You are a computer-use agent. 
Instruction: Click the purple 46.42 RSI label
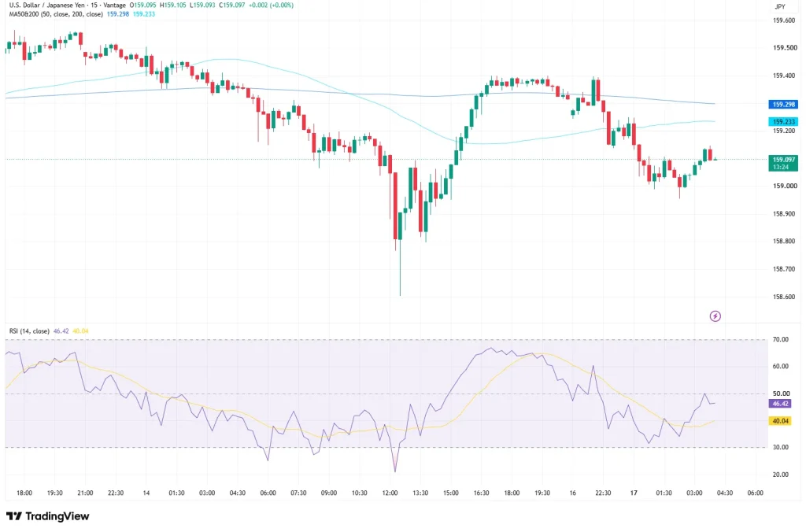tap(780, 404)
